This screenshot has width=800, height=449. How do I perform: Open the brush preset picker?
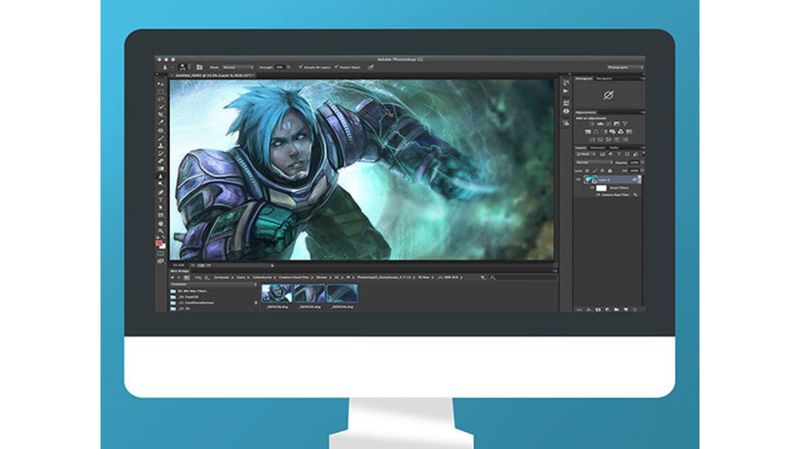(182, 67)
